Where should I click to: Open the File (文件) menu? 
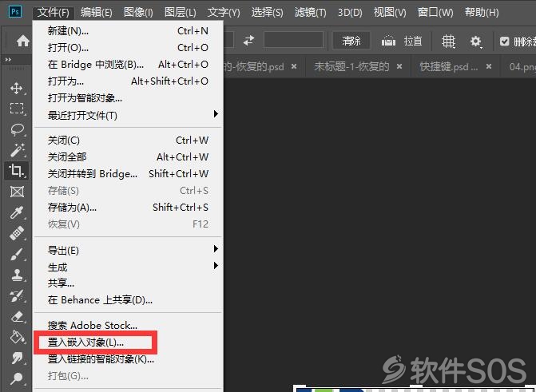(53, 12)
